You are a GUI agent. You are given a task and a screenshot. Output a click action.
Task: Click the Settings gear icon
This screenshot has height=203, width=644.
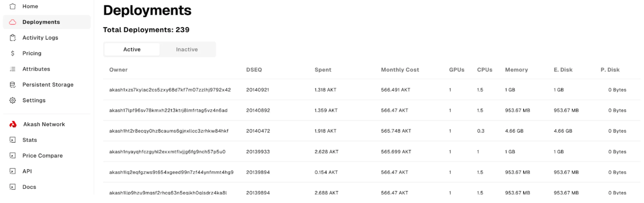click(x=13, y=100)
